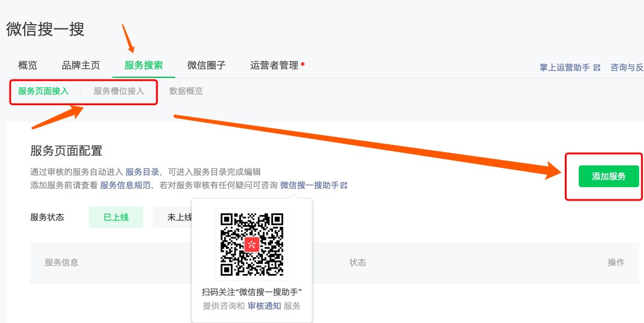Viewport: 644px width, 323px height.
Task: Switch to 品牌主页 tab
Action: click(x=80, y=65)
